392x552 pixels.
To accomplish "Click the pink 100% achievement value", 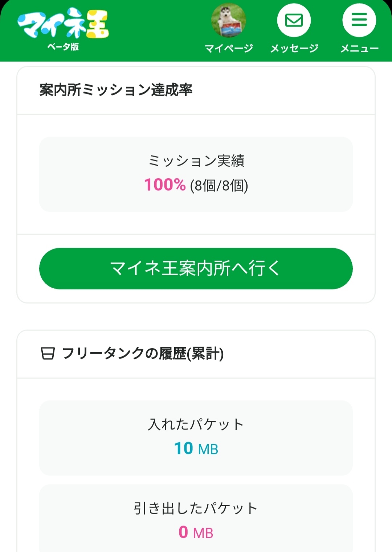I will 165,185.
